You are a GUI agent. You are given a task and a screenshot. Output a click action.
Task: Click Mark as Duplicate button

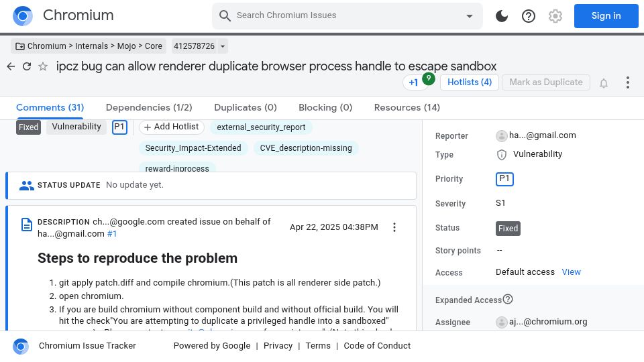[x=546, y=82]
